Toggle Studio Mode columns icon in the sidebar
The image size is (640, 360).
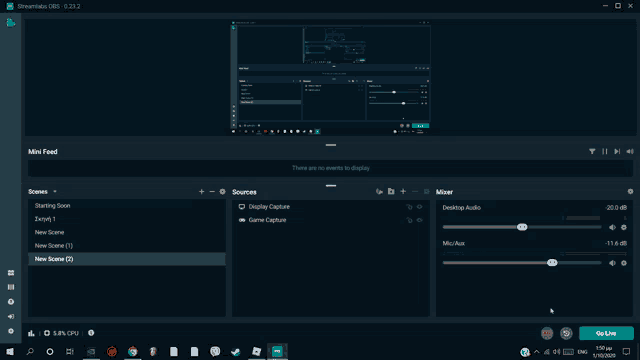pos(11,287)
